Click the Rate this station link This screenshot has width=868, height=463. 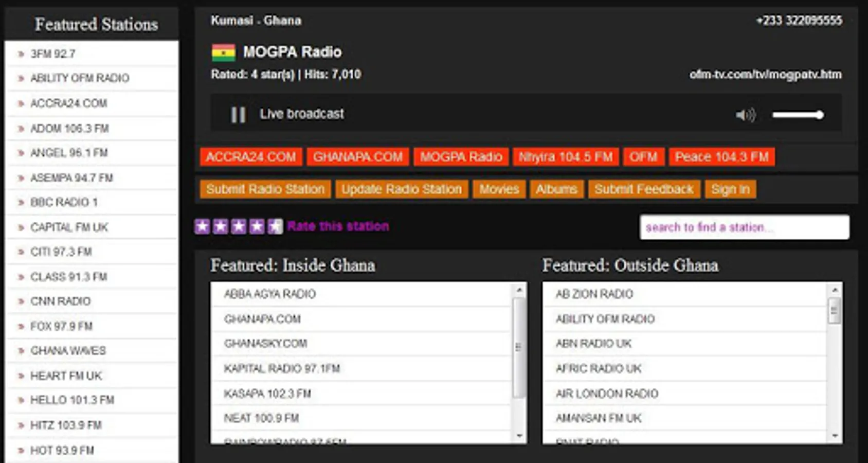[338, 226]
